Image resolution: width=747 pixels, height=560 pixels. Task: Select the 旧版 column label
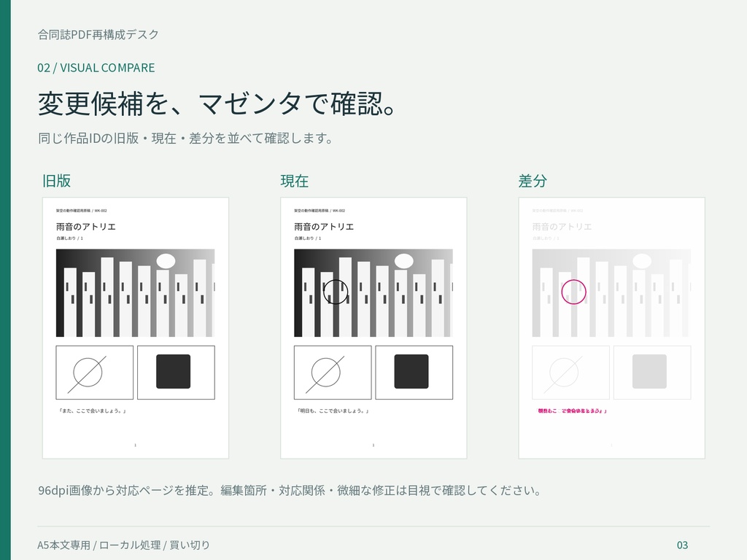[x=57, y=181]
